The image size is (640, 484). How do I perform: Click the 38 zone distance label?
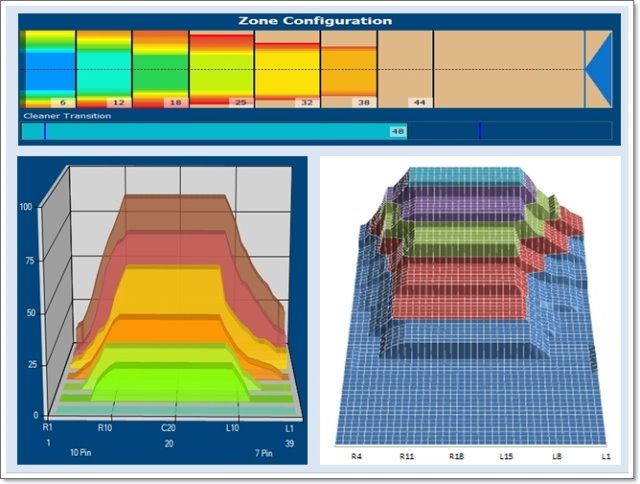click(x=363, y=102)
